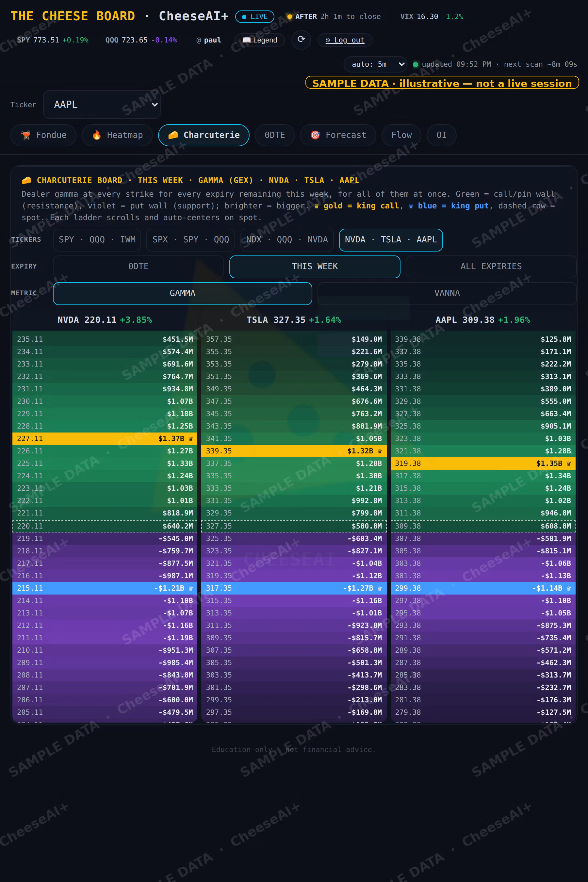Click the crown icon on AAPL 299.38 row
This screenshot has height=882, width=588.
568,588
